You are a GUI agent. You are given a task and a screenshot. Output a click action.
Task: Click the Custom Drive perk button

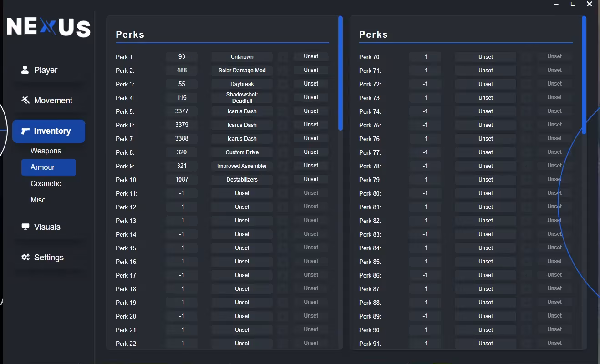[242, 152]
